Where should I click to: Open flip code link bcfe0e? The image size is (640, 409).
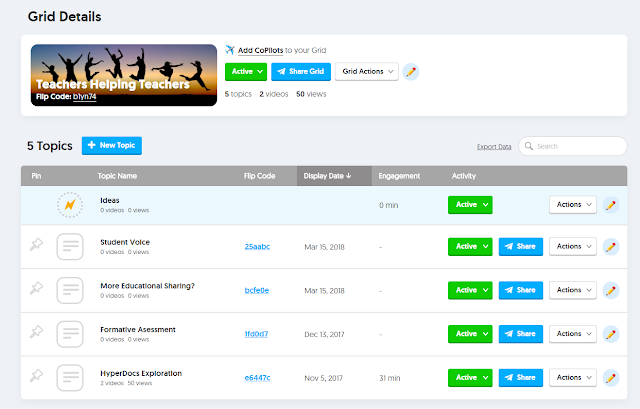257,290
